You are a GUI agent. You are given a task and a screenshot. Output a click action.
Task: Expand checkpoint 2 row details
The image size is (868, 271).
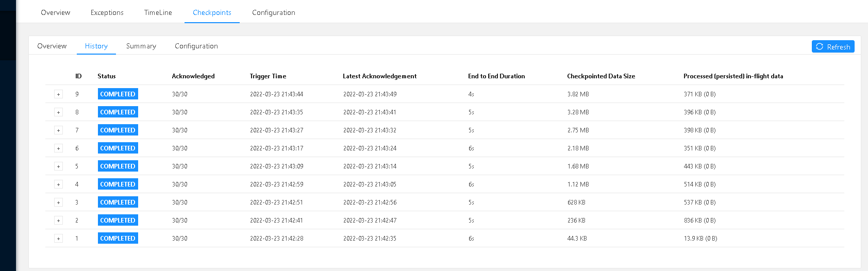click(58, 221)
